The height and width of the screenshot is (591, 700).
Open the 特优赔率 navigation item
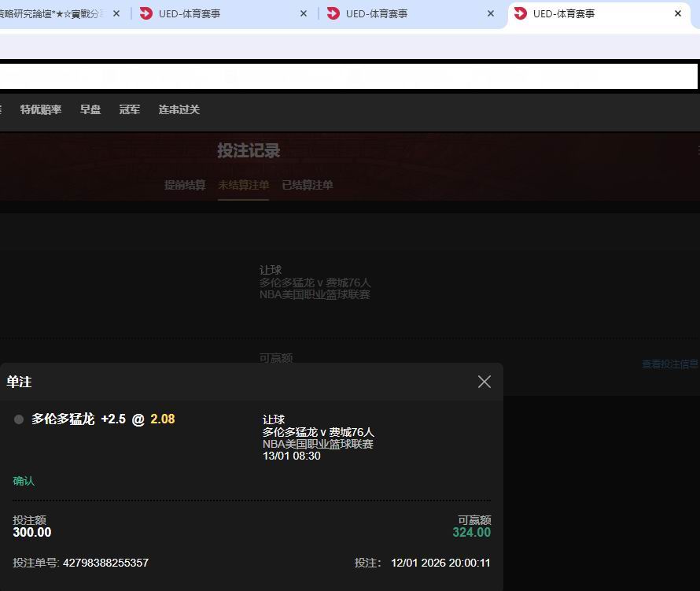41,110
